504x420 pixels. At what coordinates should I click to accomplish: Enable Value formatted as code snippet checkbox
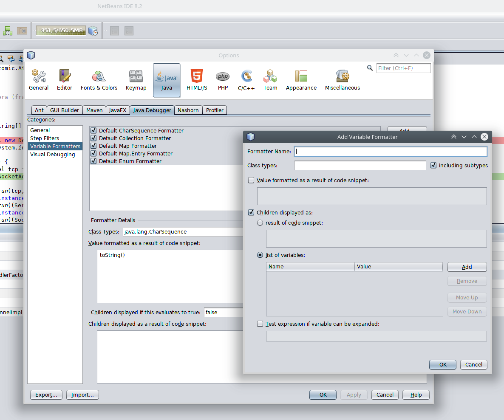[x=251, y=180]
